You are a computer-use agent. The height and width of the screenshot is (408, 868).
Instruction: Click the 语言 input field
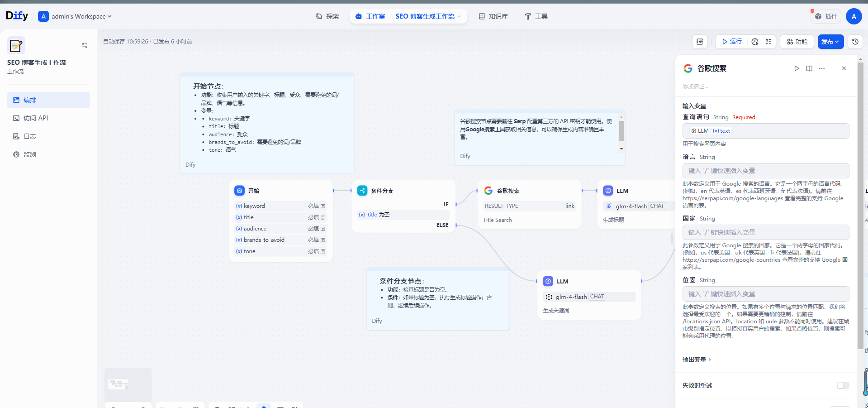[766, 171]
